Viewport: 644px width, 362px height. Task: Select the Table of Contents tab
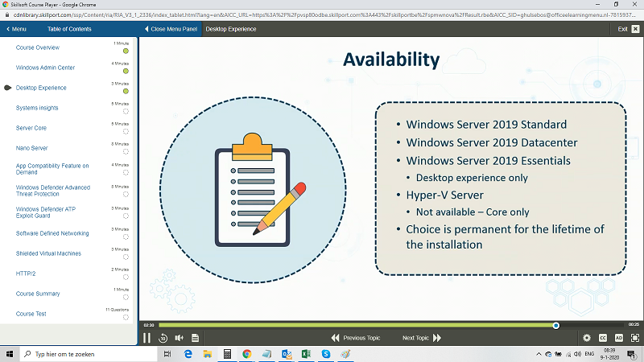[x=69, y=29]
